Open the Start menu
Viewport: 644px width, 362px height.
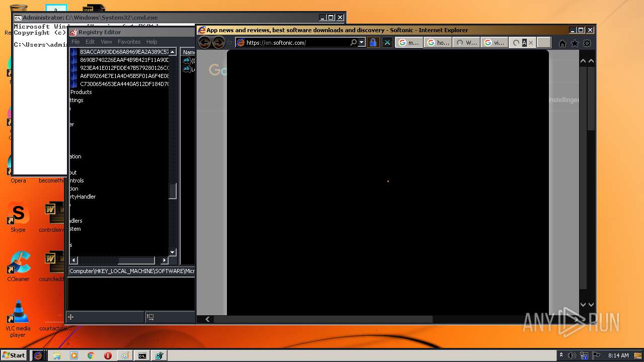[x=14, y=355]
